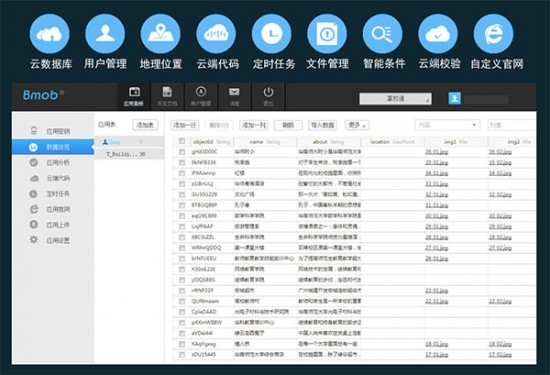Click the Bmob logo

coord(43,95)
